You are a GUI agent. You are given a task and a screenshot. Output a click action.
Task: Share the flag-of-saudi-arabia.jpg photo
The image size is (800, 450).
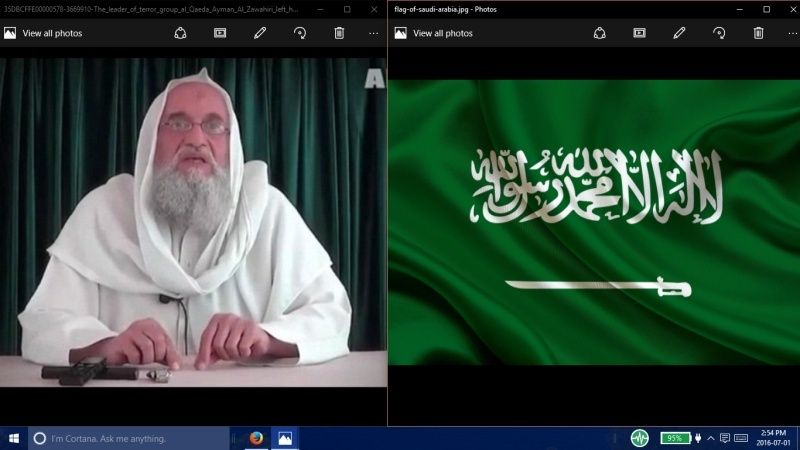coord(599,33)
